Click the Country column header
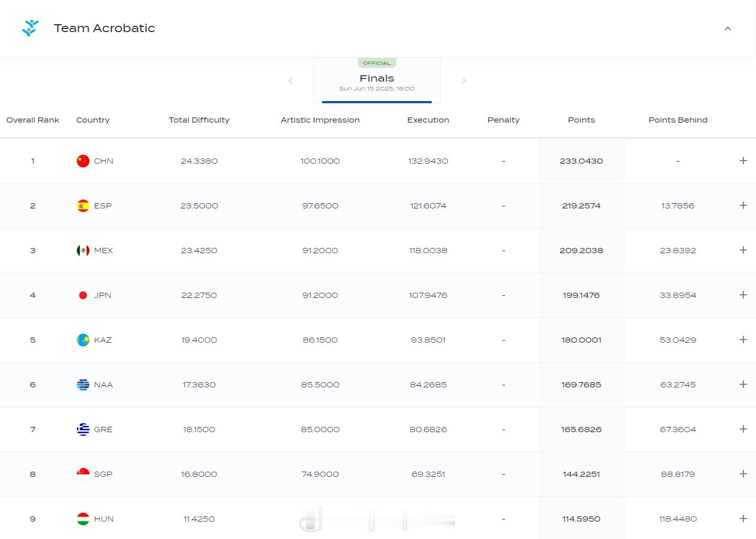 93,120
